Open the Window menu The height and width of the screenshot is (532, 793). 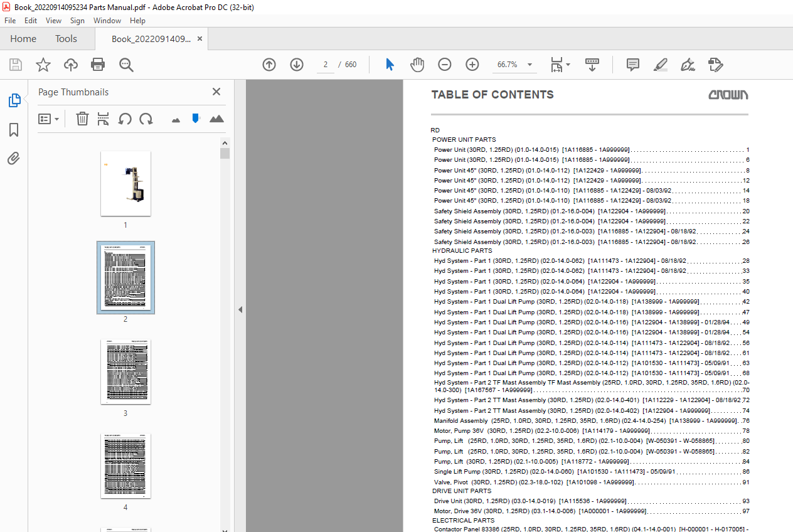pyautogui.click(x=107, y=21)
